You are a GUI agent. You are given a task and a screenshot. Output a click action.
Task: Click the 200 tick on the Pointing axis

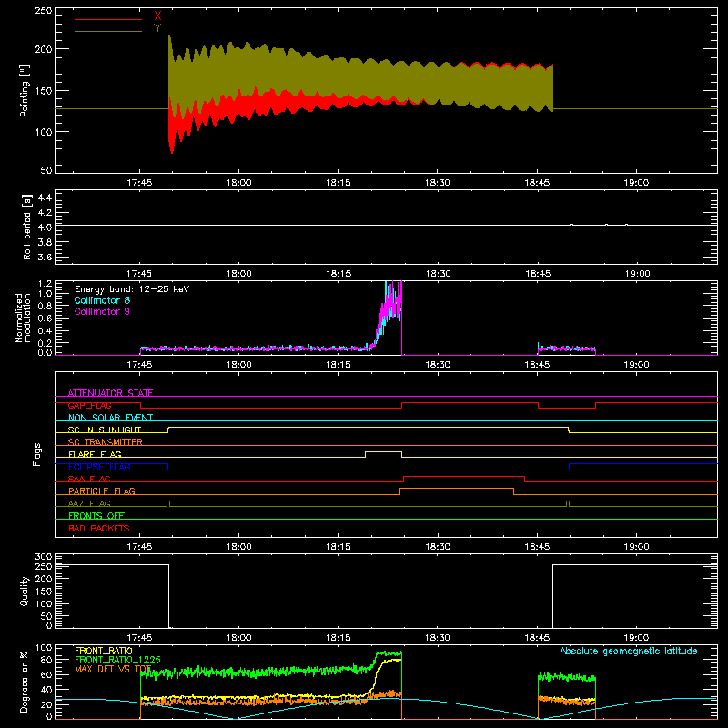pos(44,49)
